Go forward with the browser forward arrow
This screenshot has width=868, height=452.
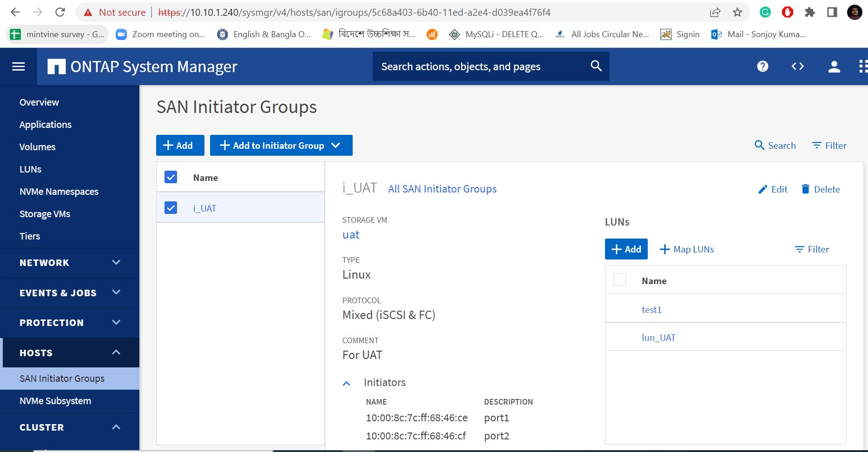point(38,12)
